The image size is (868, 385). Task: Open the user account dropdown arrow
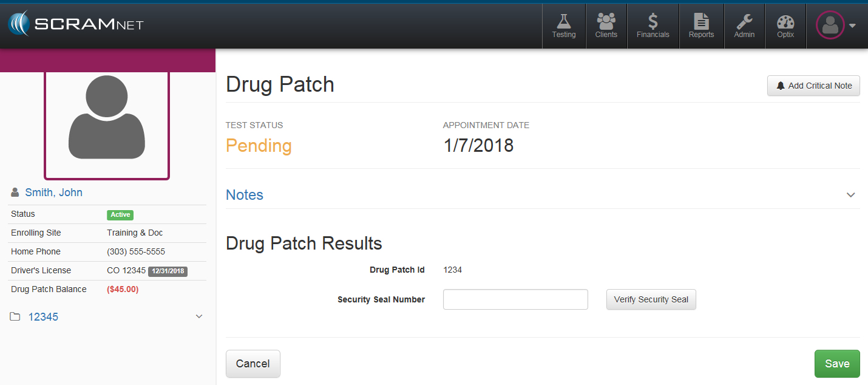(852, 26)
